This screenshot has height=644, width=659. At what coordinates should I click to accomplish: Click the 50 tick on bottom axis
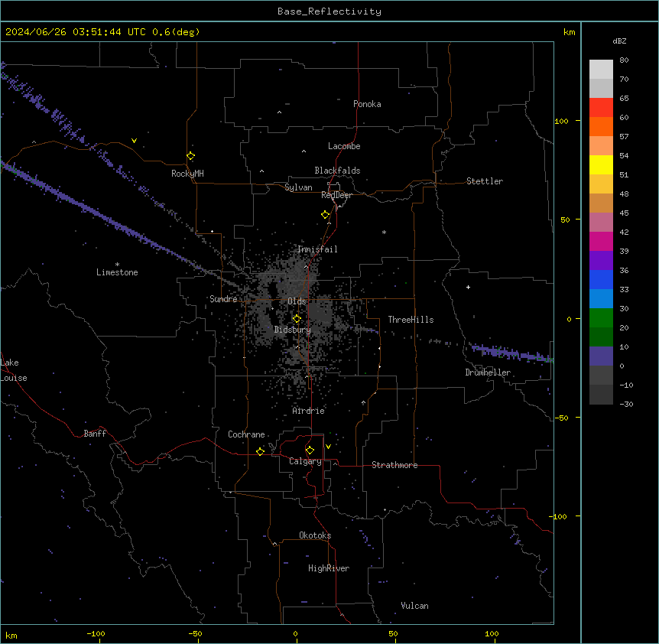point(393,633)
